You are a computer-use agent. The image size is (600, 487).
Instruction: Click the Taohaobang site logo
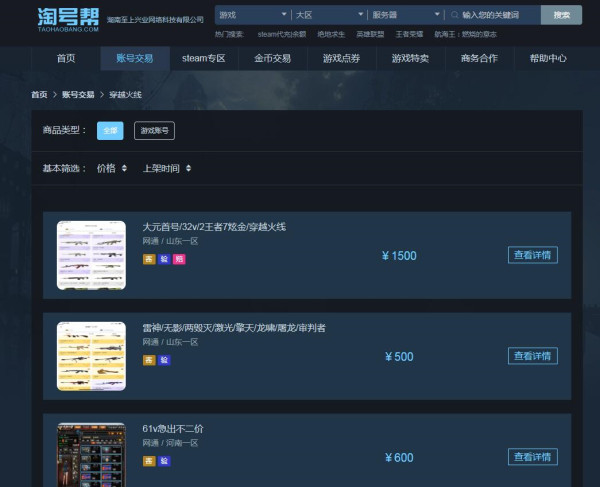tap(68, 20)
